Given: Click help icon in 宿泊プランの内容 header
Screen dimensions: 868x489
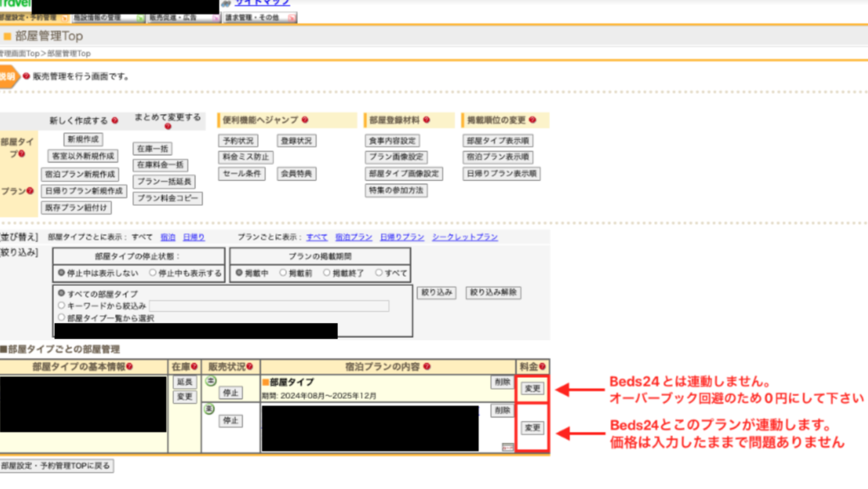Looking at the screenshot, I should 427,366.
